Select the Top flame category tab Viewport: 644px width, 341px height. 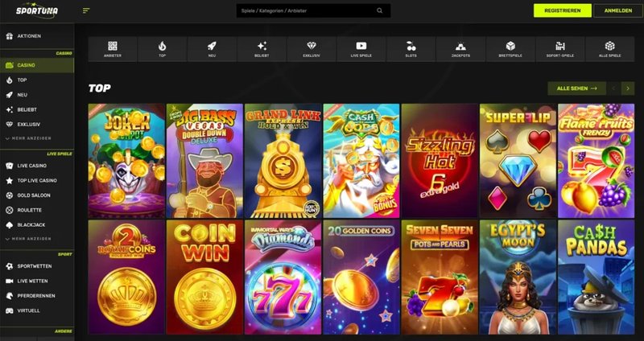(x=163, y=49)
